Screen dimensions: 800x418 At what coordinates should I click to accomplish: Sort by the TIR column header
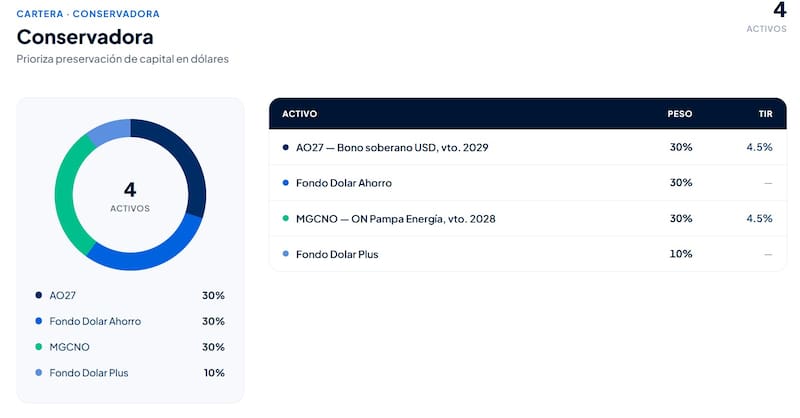click(x=765, y=114)
